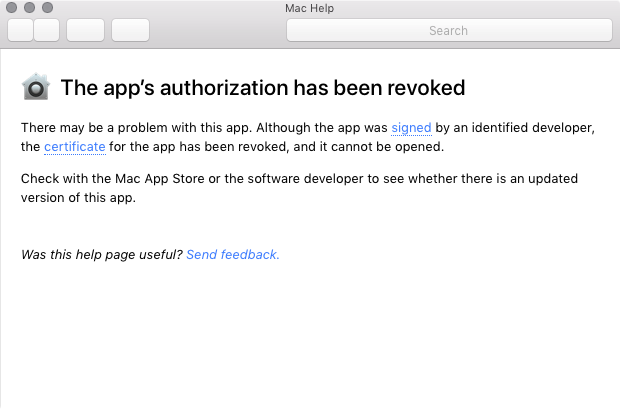Follow the "Send feedback." link

(233, 255)
